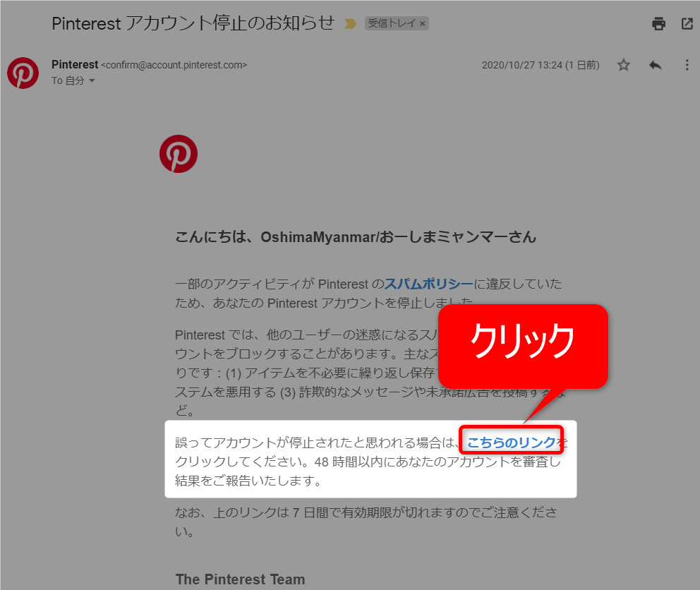This screenshot has width=700, height=590.
Task: Open the スパムポリシー link
Action: click(x=428, y=284)
